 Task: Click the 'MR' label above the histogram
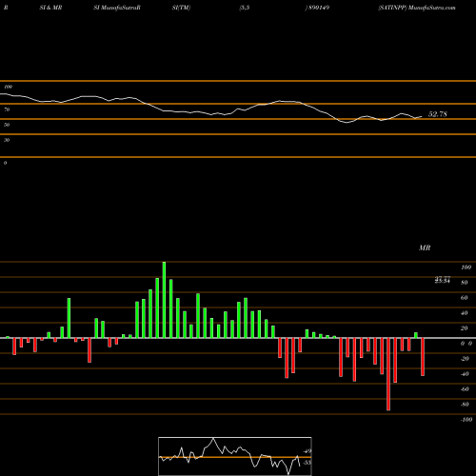click(425, 248)
